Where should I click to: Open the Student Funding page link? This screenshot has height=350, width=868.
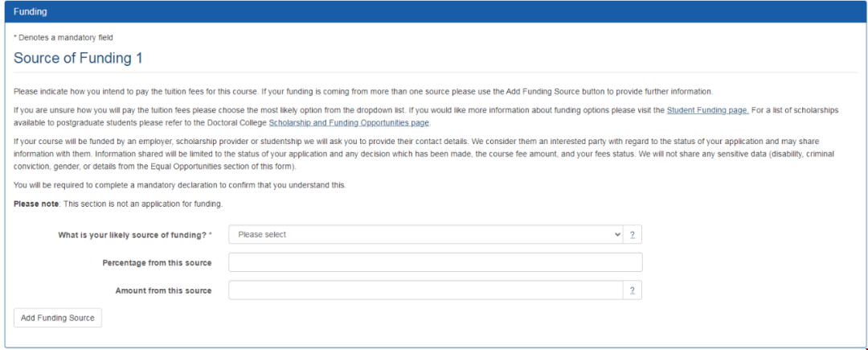707,110
